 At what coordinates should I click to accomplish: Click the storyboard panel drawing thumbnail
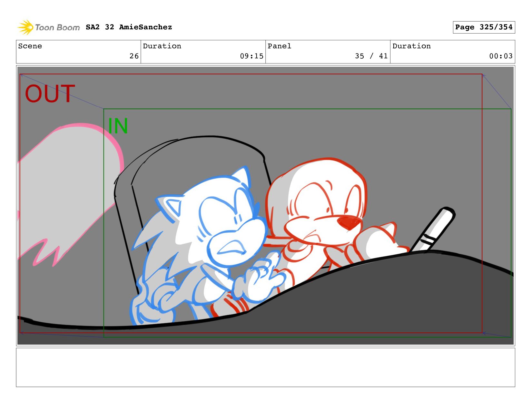pos(265,206)
